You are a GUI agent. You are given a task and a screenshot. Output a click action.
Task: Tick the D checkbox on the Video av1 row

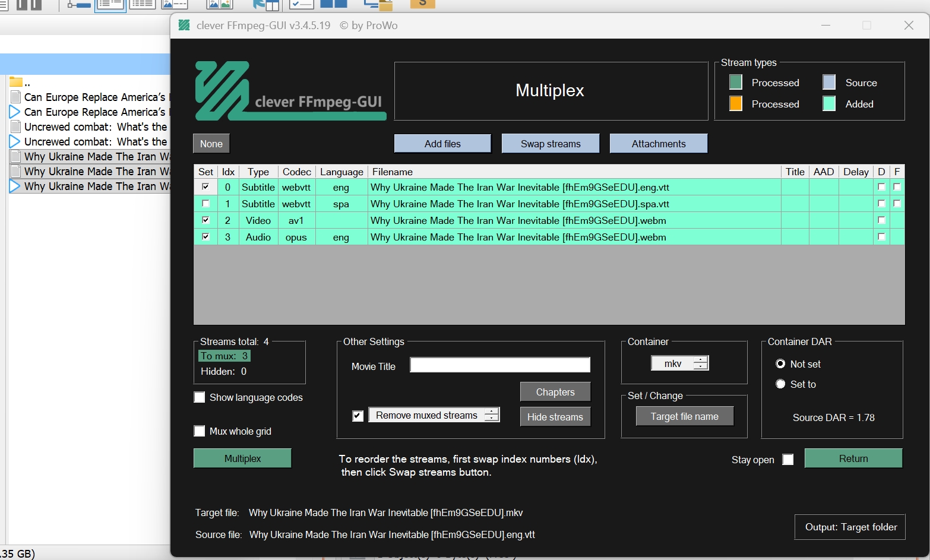[x=881, y=220]
